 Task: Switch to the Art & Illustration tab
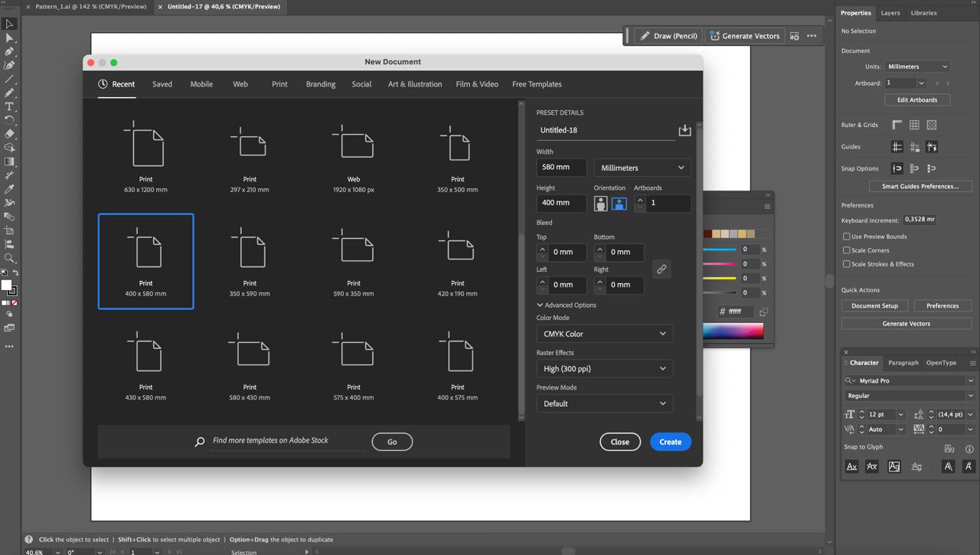pos(414,84)
